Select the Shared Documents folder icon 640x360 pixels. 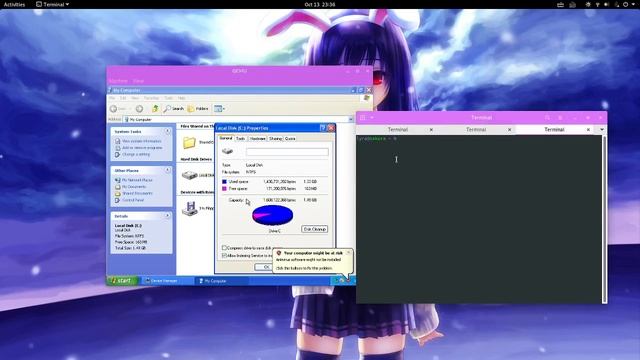(x=189, y=142)
